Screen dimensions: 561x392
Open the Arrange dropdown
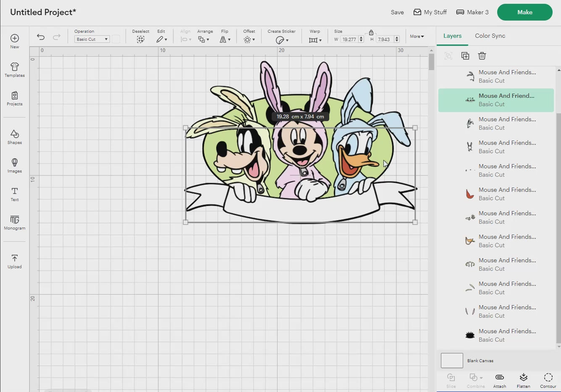pyautogui.click(x=204, y=39)
